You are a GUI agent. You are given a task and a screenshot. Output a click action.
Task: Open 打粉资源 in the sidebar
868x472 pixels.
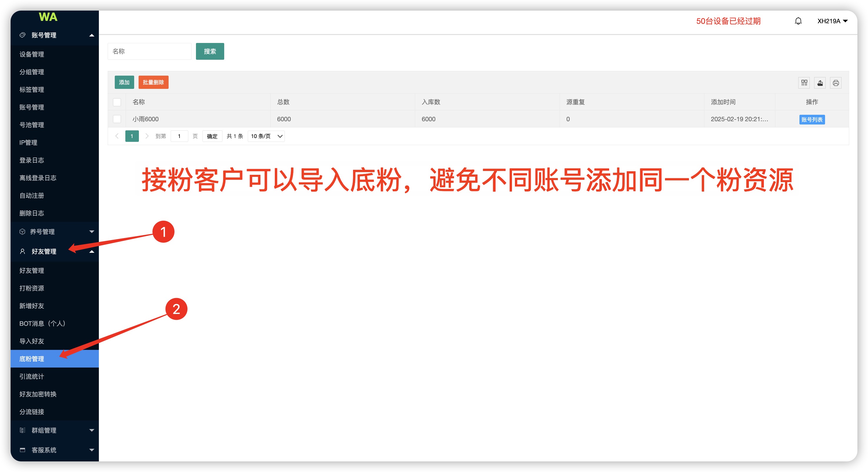(x=32, y=288)
